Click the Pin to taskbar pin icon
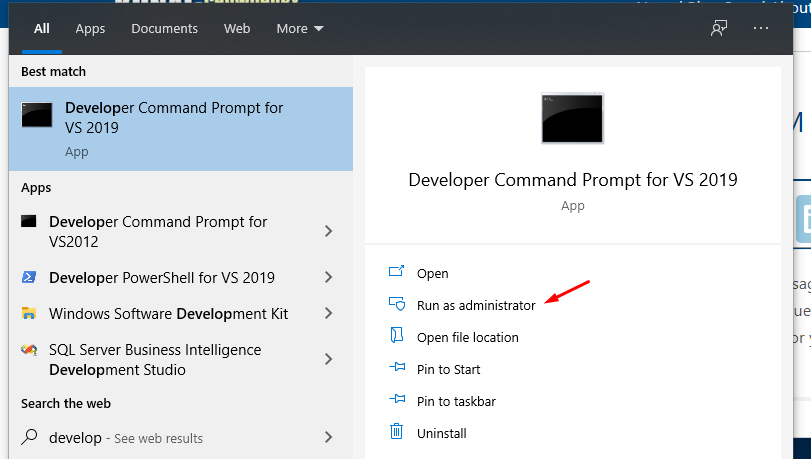Image resolution: width=811 pixels, height=459 pixels. click(x=397, y=399)
